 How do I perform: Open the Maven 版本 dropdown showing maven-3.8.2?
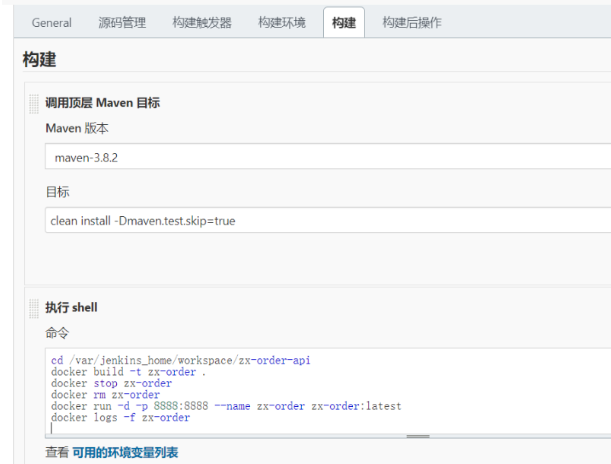coord(328,156)
